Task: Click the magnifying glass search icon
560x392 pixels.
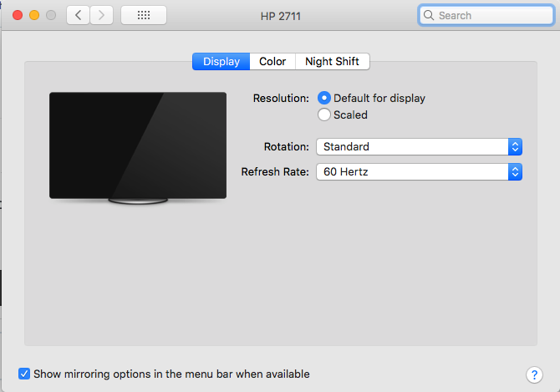Action: 428,15
